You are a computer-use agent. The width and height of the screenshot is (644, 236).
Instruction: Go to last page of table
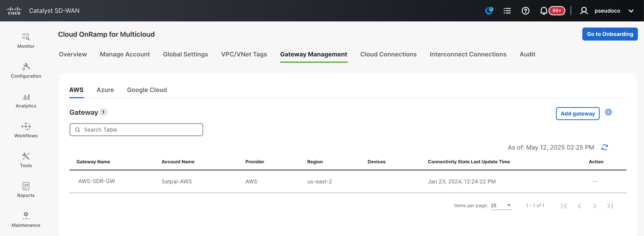pyautogui.click(x=610, y=206)
